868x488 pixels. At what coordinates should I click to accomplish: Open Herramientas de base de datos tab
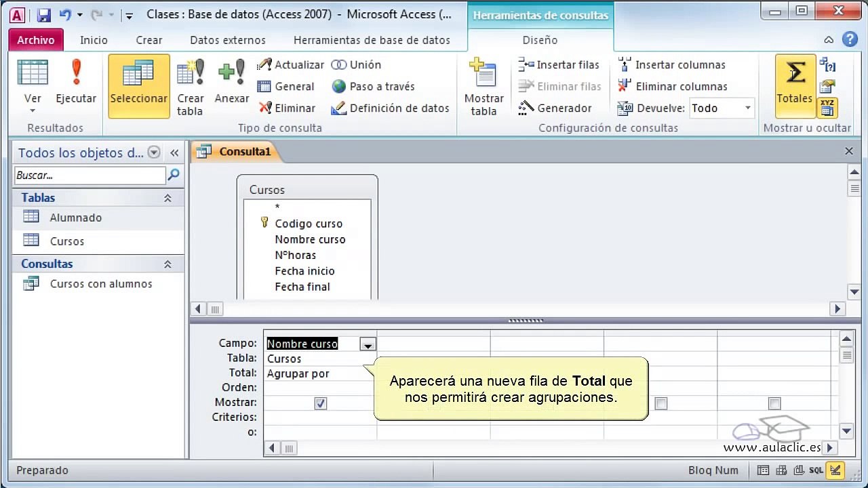pos(372,40)
